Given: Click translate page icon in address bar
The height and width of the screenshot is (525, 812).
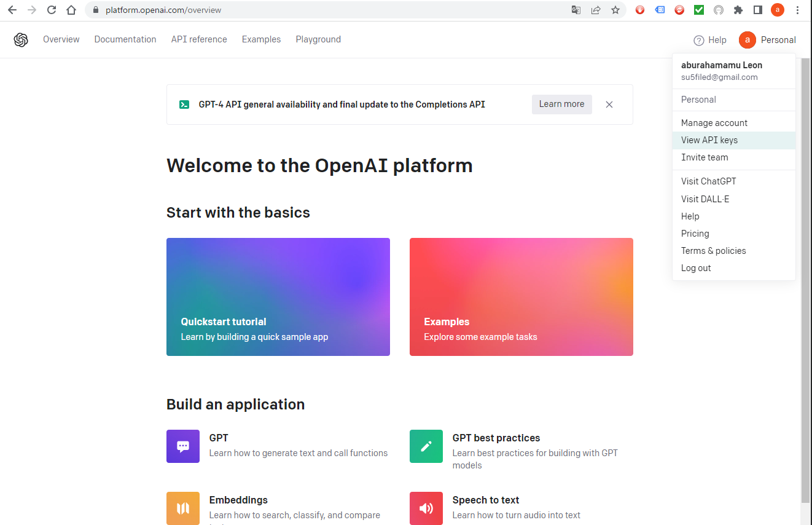Looking at the screenshot, I should point(576,10).
